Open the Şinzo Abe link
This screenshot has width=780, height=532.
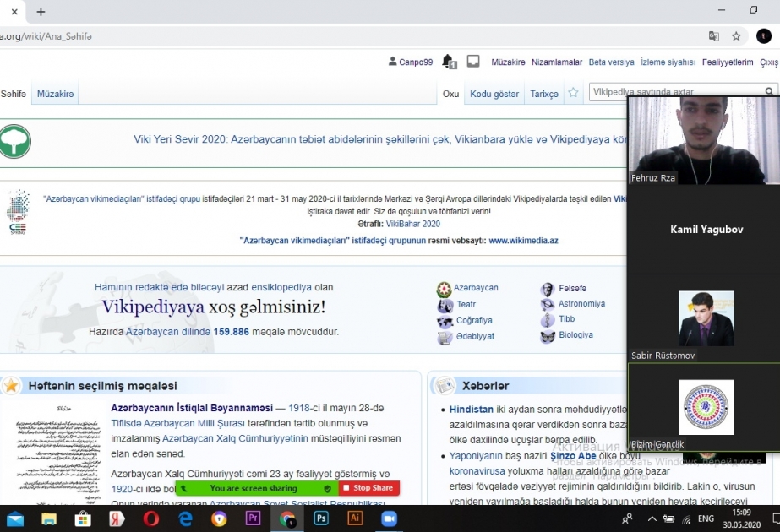pos(573,456)
